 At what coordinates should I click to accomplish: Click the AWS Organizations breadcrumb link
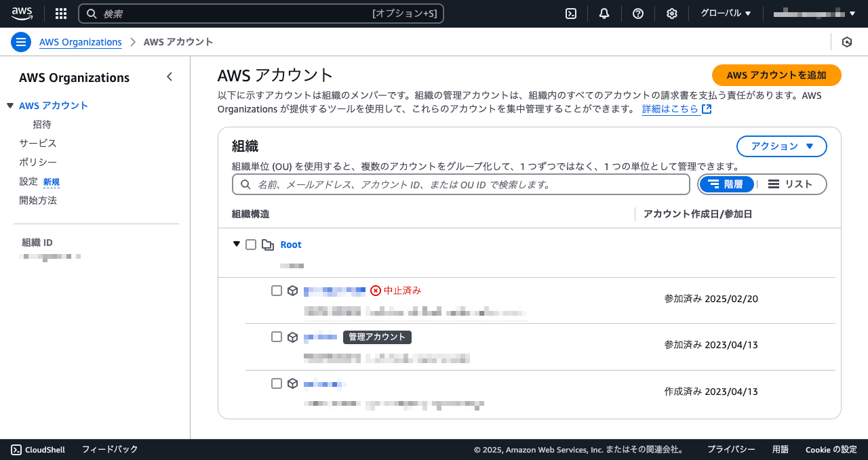point(81,42)
